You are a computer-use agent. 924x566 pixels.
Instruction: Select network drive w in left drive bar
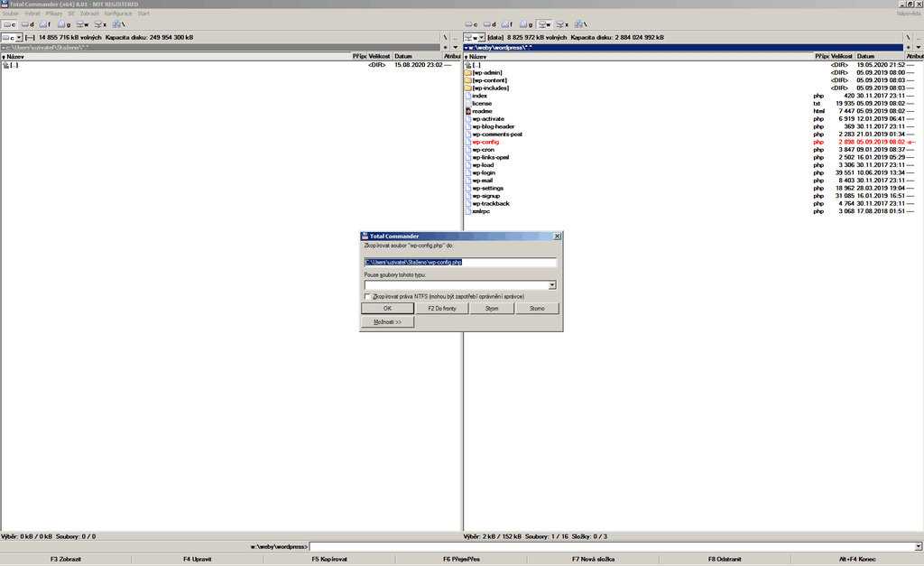pos(82,24)
